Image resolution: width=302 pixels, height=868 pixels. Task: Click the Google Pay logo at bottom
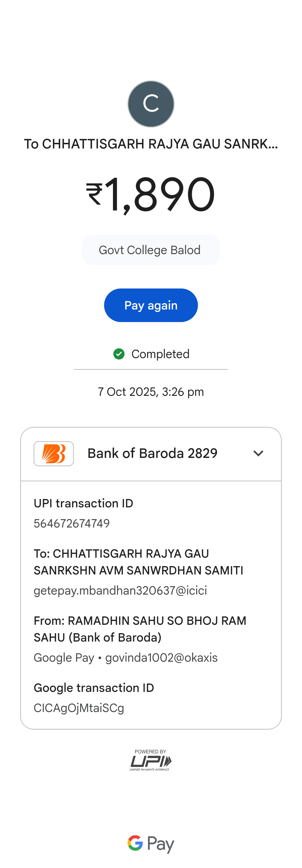151,844
